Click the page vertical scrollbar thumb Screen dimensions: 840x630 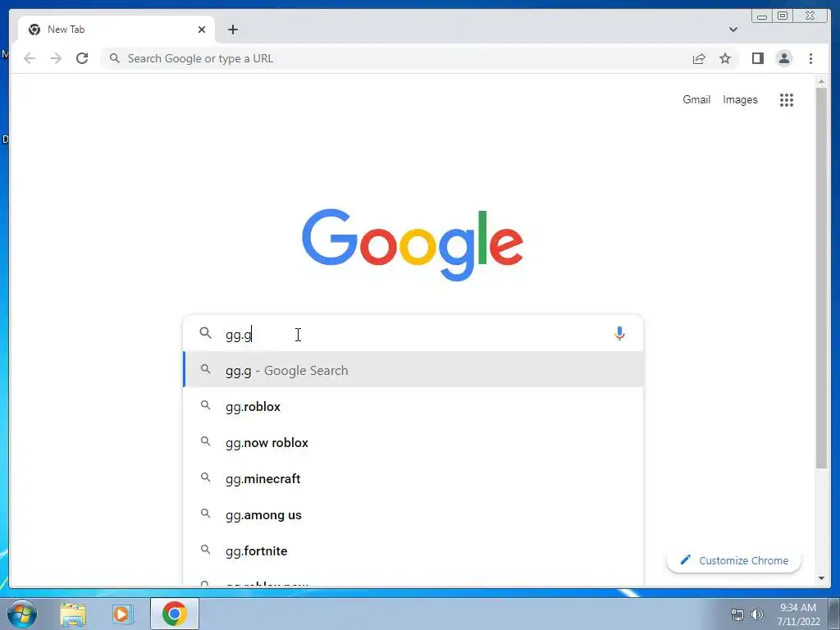click(x=821, y=277)
